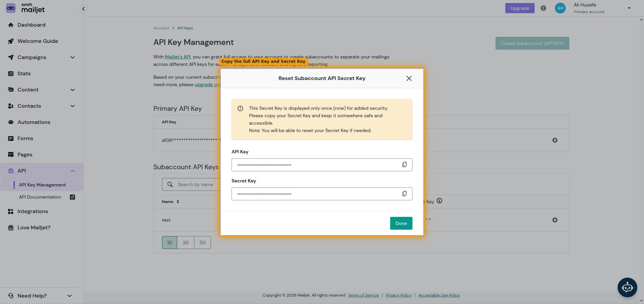Click the Forms icon in the sidebar

11,138
